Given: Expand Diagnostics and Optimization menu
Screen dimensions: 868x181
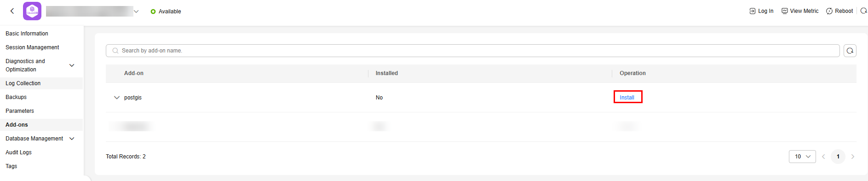Looking at the screenshot, I should [x=72, y=65].
